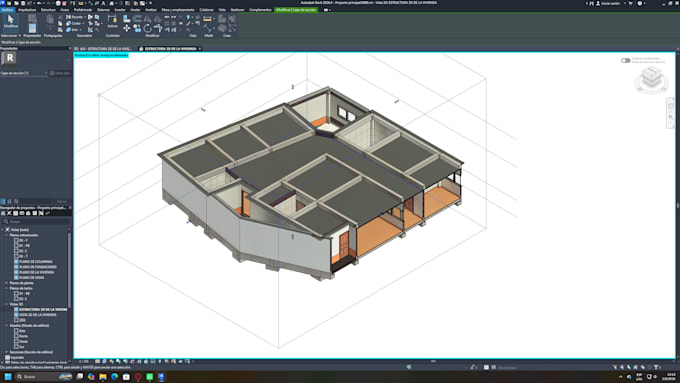Open the Seleccionar panel dropdown
The width and height of the screenshot is (680, 383).
point(10,36)
